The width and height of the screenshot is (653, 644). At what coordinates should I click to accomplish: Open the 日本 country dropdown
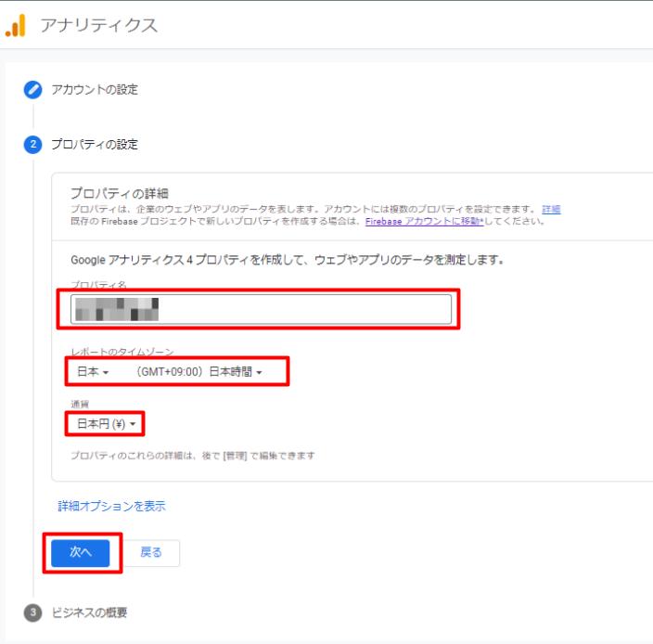93,371
